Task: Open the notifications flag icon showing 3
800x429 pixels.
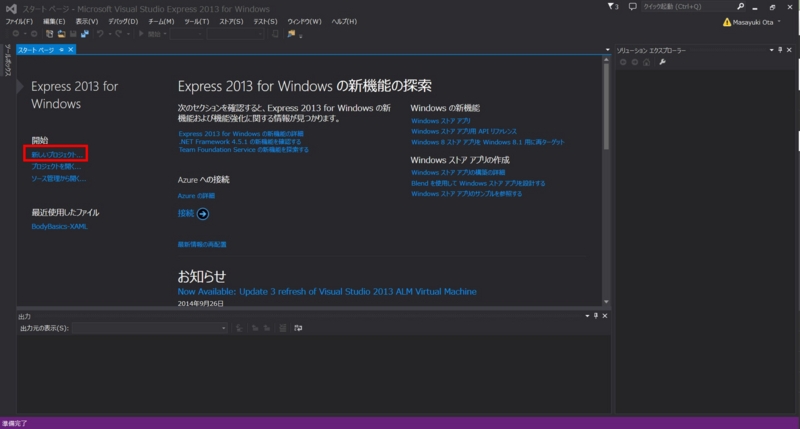Action: click(x=613, y=7)
